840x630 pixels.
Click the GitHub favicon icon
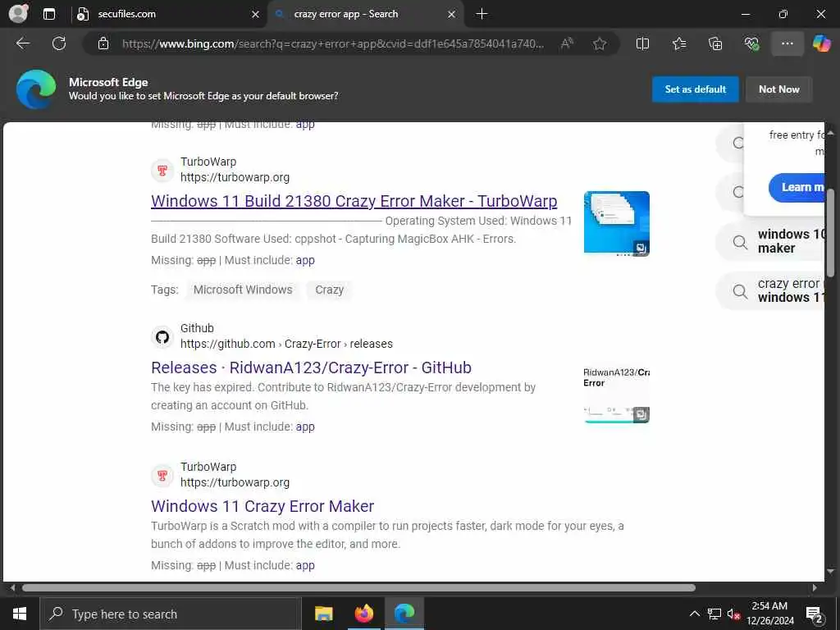pyautogui.click(x=162, y=337)
